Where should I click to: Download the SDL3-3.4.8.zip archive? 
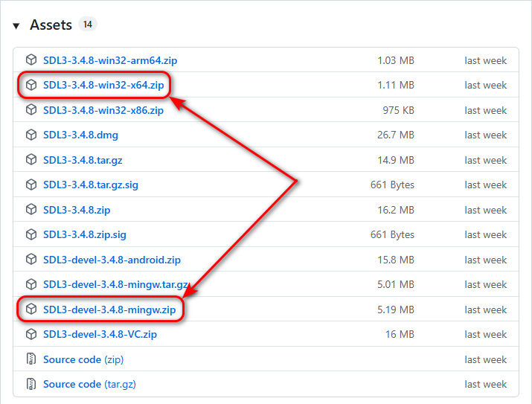[x=77, y=210]
